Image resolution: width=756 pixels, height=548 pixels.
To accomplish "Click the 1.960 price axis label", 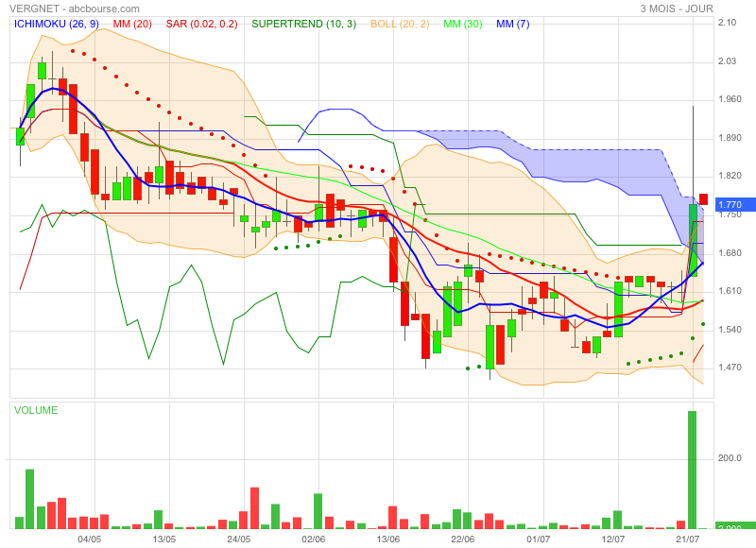I will click(x=730, y=99).
